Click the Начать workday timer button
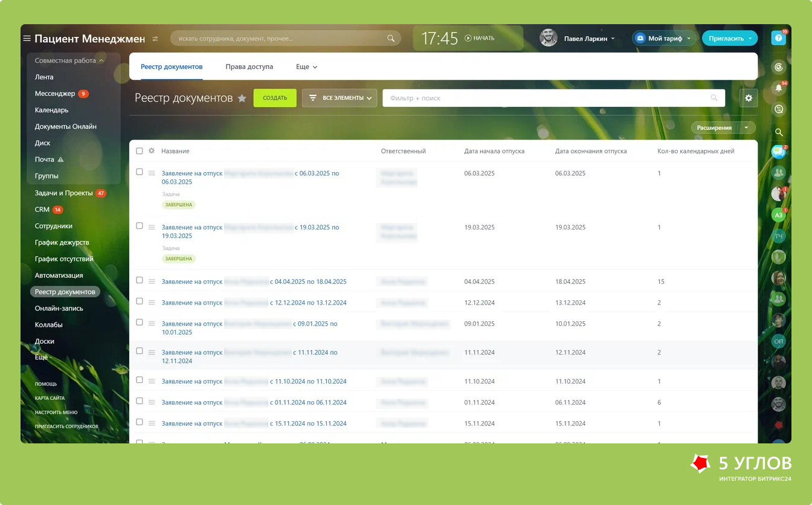 click(480, 38)
